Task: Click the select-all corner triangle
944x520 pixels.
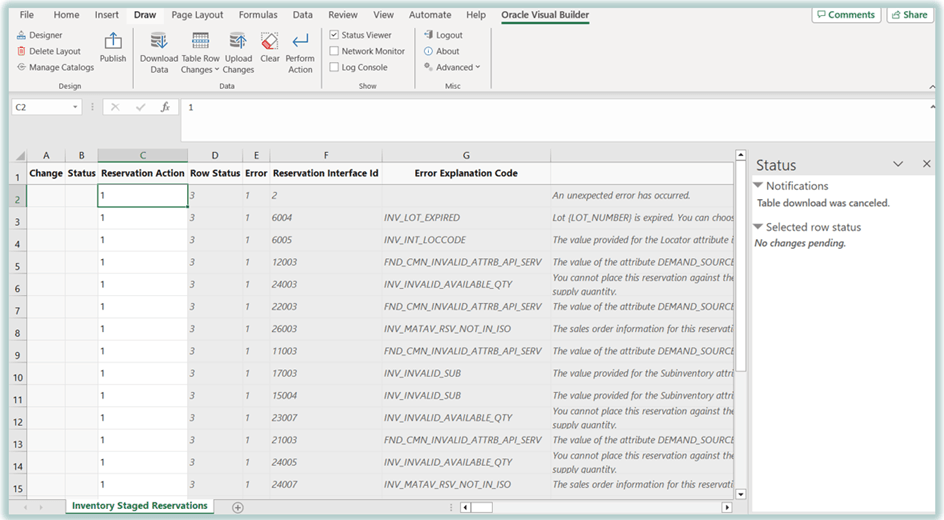Action: [x=18, y=155]
